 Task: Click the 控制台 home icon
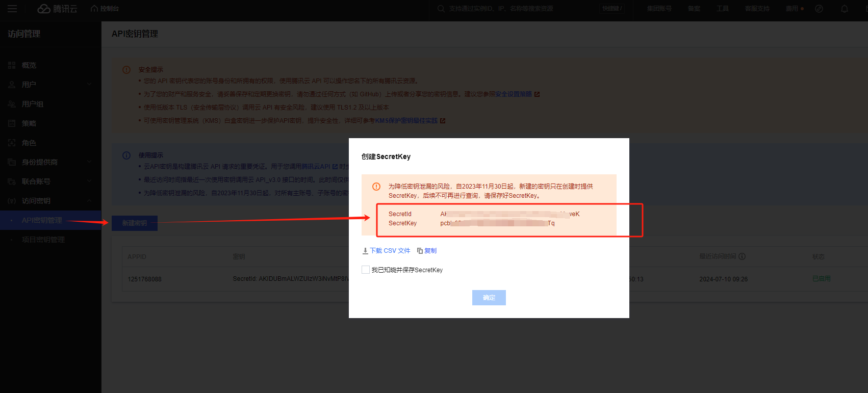(x=94, y=9)
